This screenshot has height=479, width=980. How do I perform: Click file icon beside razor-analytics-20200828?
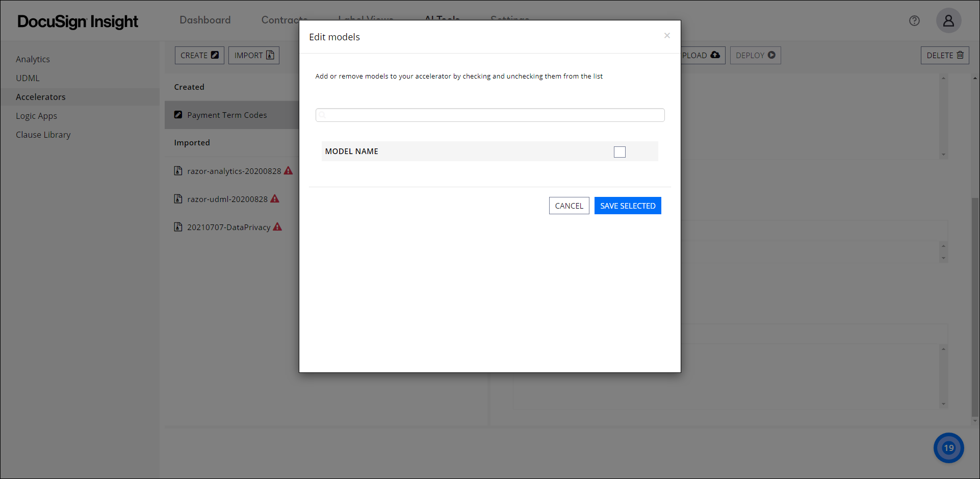[178, 170]
